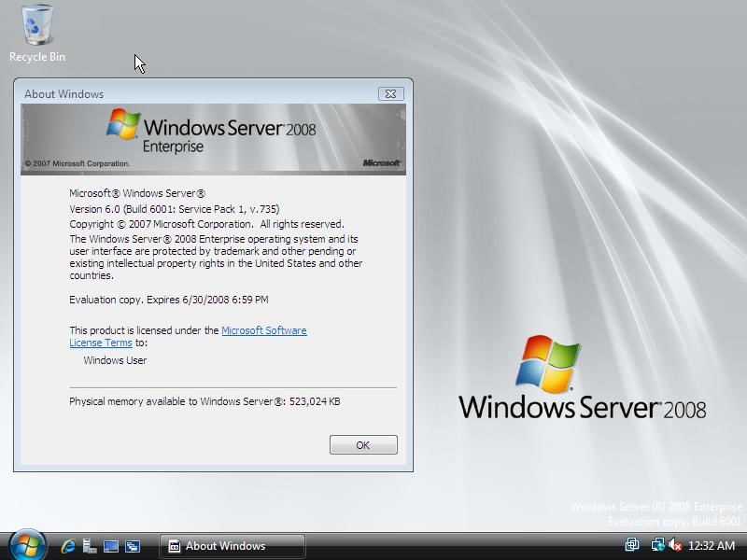Open the Microsoft Software License Terms link
This screenshot has height=560, width=747.
coord(263,330)
